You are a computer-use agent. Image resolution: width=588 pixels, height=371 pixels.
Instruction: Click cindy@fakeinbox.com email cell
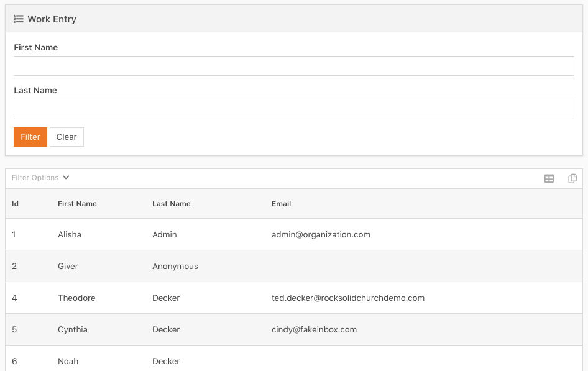[x=315, y=329]
